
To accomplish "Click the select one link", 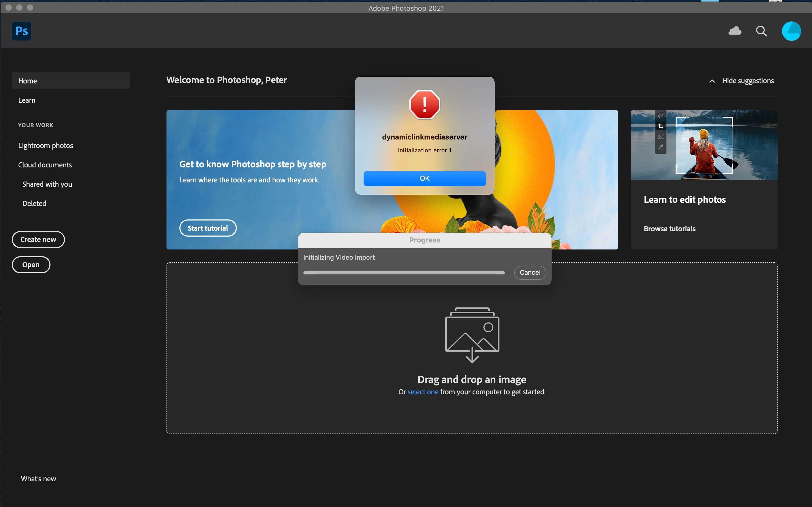I will (423, 392).
